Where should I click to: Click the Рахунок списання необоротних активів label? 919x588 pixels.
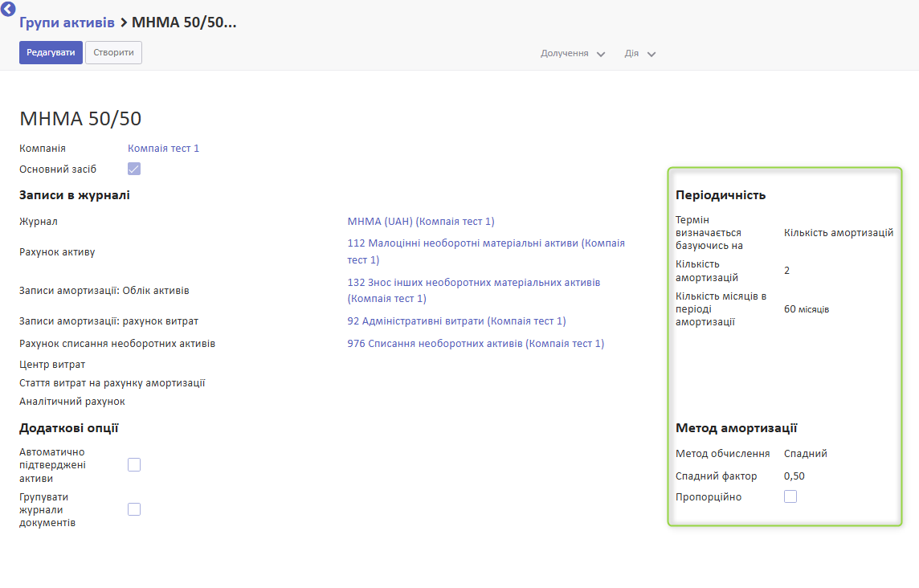click(x=117, y=344)
